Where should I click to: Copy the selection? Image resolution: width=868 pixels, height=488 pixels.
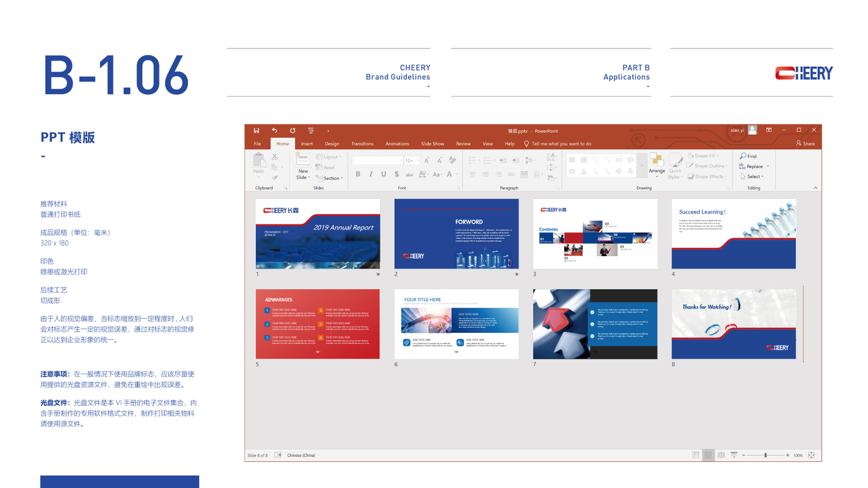[275, 167]
